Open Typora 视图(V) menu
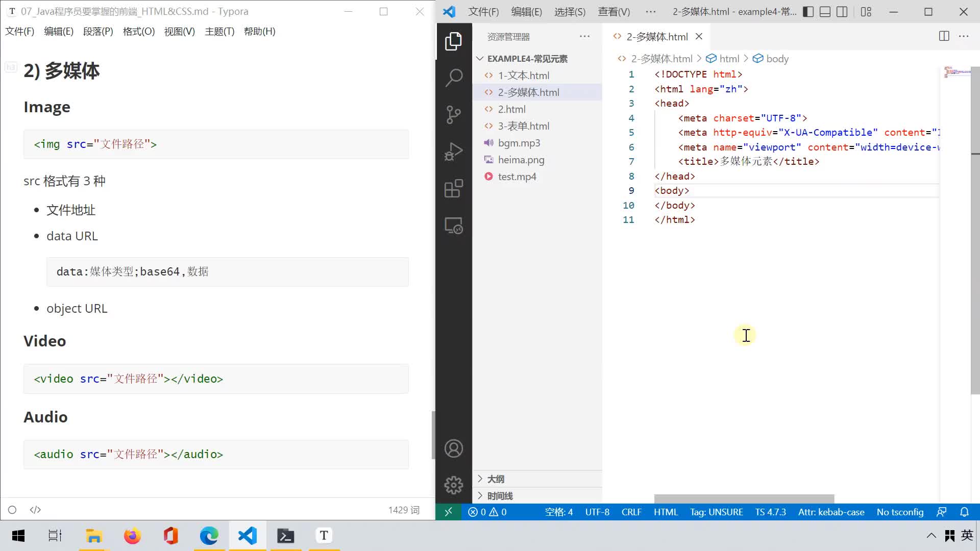 180,32
